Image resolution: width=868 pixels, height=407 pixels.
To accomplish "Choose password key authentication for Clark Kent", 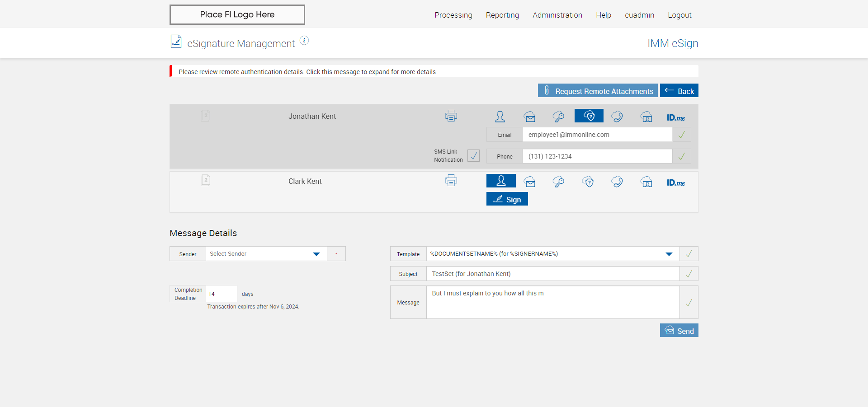I will click(558, 182).
